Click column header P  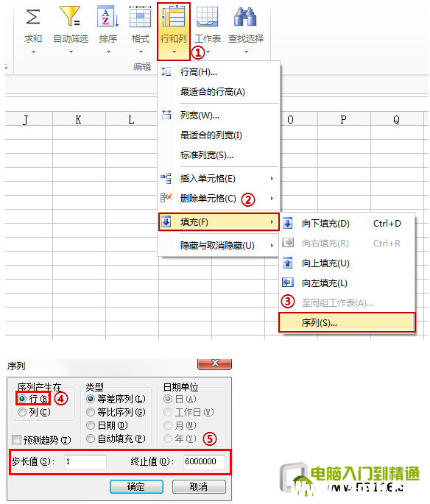click(344, 119)
